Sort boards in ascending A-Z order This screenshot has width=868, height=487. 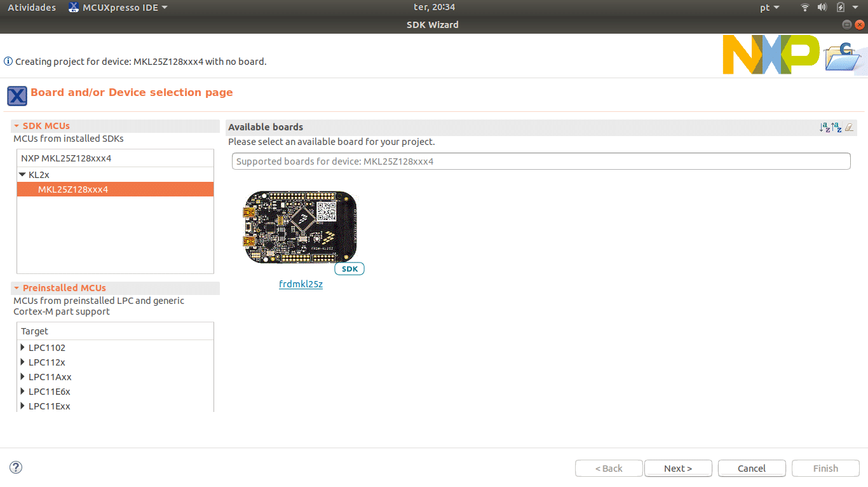tap(825, 127)
